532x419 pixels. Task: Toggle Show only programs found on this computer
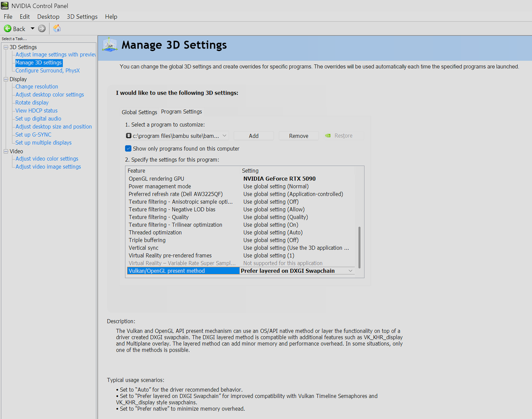point(128,149)
